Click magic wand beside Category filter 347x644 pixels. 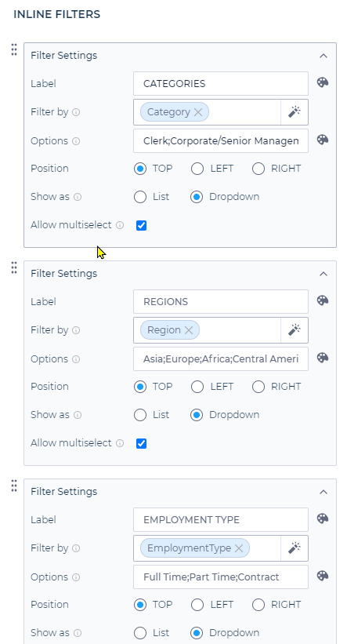[295, 111]
